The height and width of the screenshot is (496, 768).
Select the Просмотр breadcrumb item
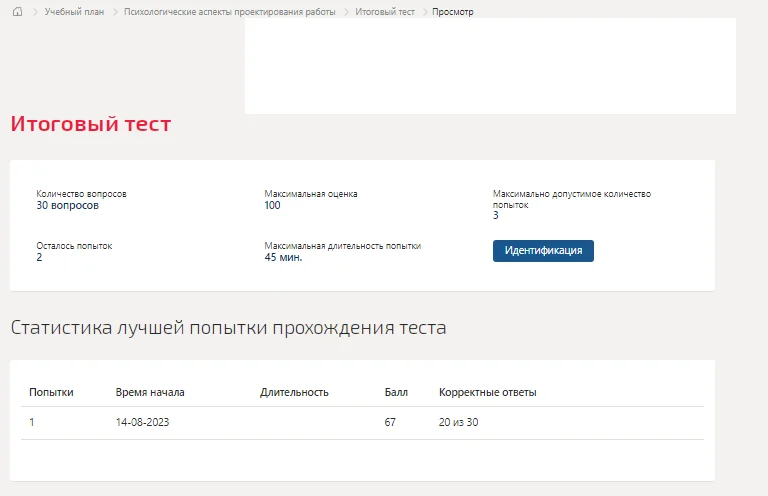point(453,12)
